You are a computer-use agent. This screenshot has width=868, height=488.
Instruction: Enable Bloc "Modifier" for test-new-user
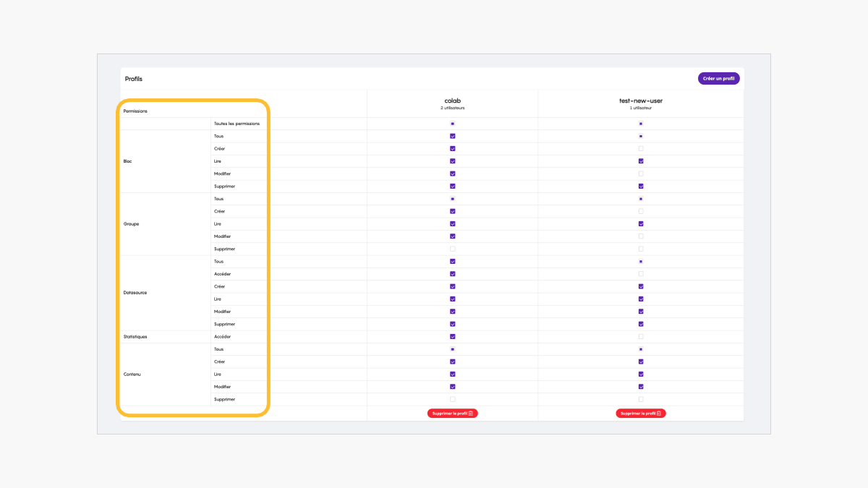[x=641, y=174]
